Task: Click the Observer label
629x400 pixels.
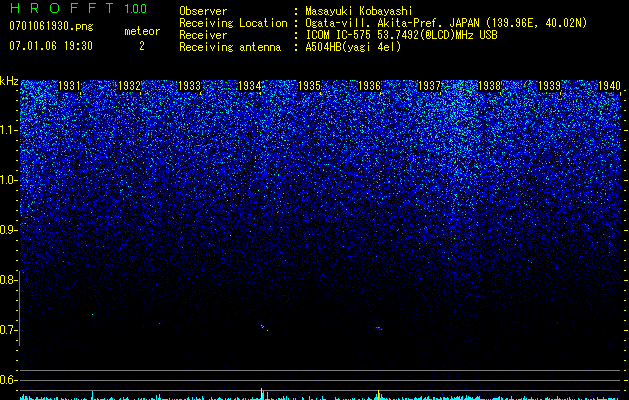Action: [x=203, y=11]
